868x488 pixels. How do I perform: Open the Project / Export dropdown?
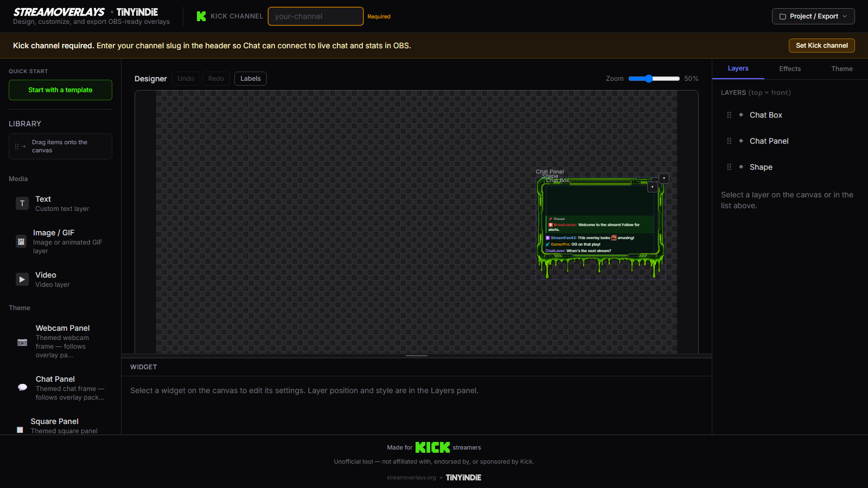[x=813, y=16]
